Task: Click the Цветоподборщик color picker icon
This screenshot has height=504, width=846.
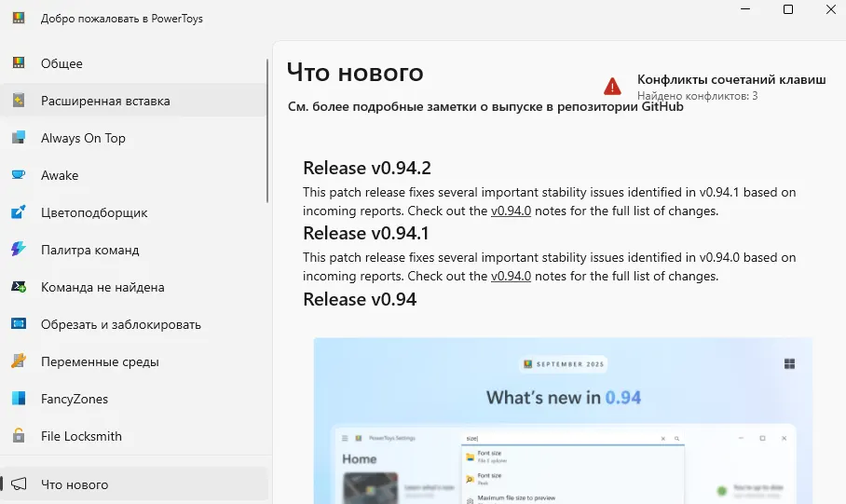Action: coord(18,212)
